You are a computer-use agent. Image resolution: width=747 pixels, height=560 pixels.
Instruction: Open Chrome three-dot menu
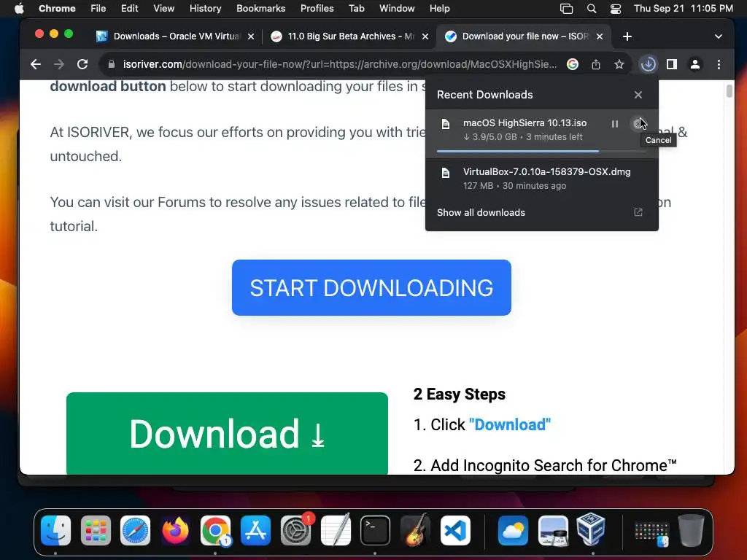point(719,64)
